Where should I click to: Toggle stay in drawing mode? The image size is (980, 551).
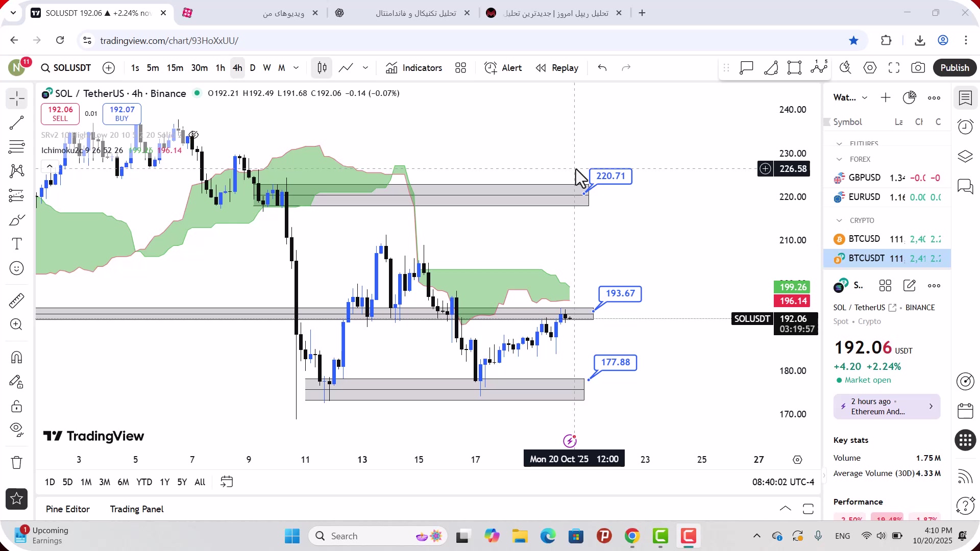pyautogui.click(x=16, y=382)
